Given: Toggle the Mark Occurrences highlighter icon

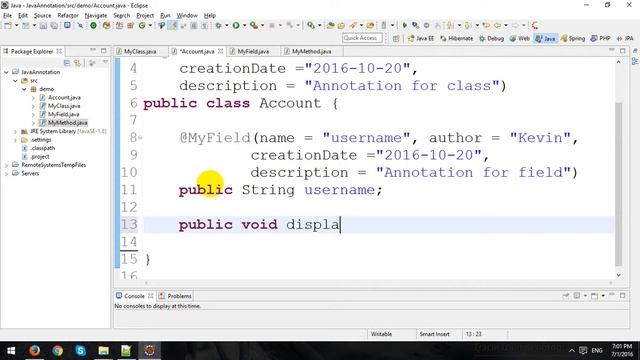Looking at the screenshot, I should click(x=173, y=25).
